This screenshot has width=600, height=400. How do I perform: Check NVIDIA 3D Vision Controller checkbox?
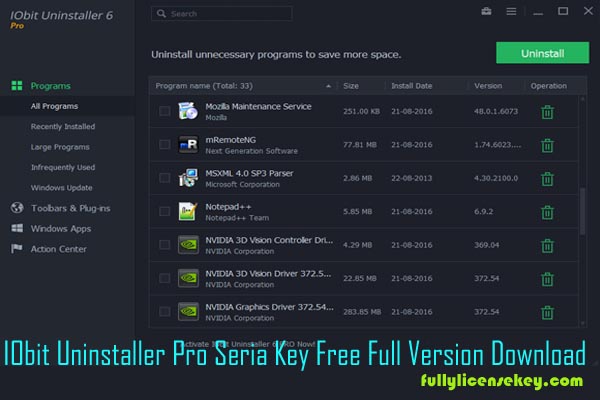pyautogui.click(x=165, y=245)
